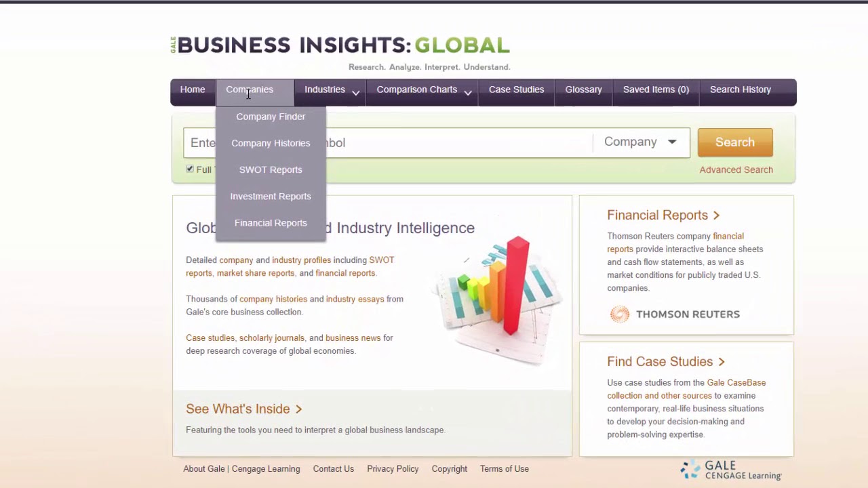Follow the market share reports link
Viewport: 868px width, 488px height.
point(256,273)
